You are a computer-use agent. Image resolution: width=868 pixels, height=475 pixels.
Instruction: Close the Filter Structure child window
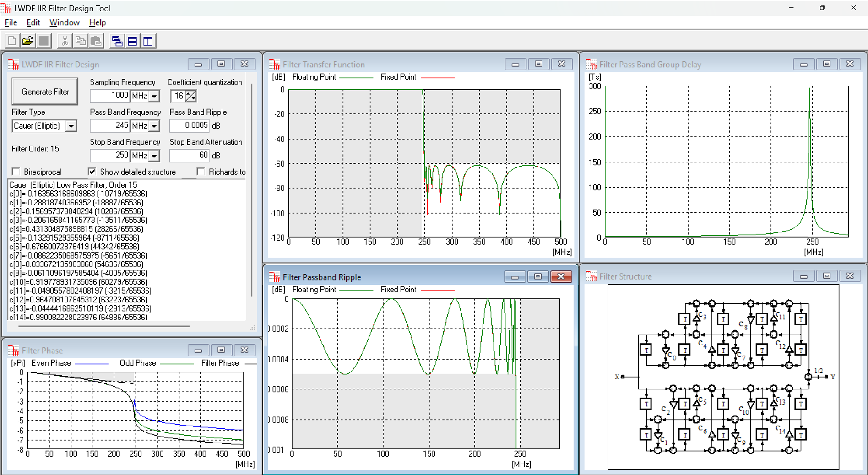tap(850, 276)
